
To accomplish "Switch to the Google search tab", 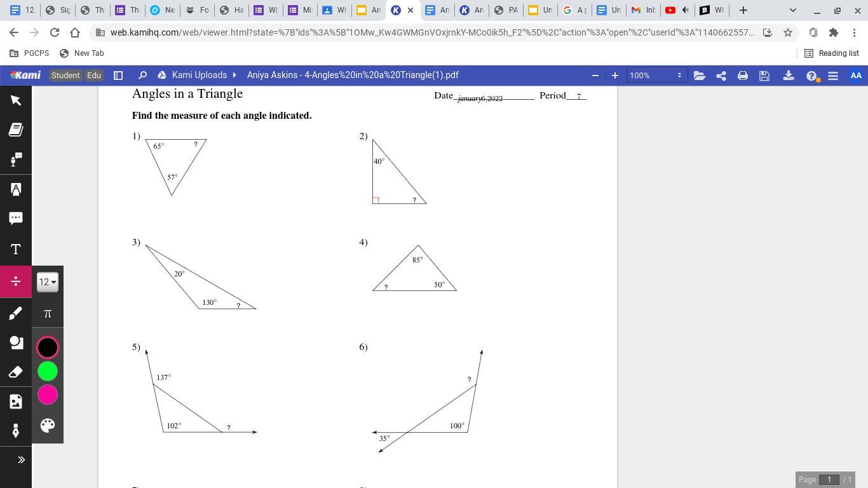I will click(574, 10).
